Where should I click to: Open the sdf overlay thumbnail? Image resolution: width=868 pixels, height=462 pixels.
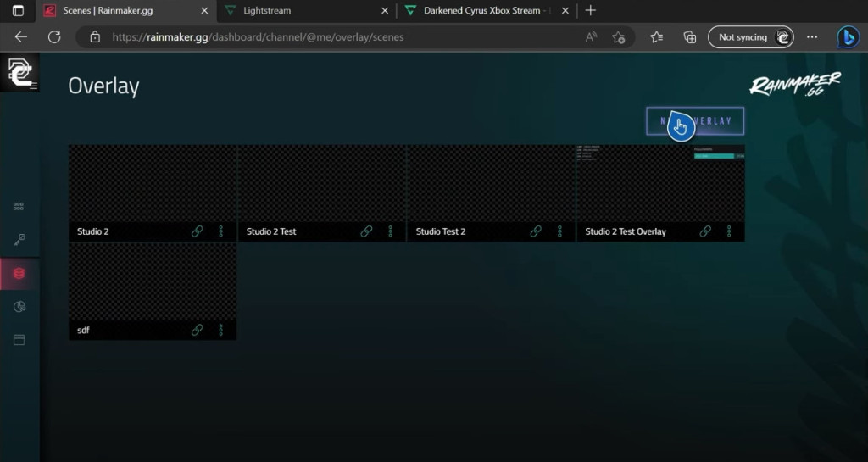[153, 281]
